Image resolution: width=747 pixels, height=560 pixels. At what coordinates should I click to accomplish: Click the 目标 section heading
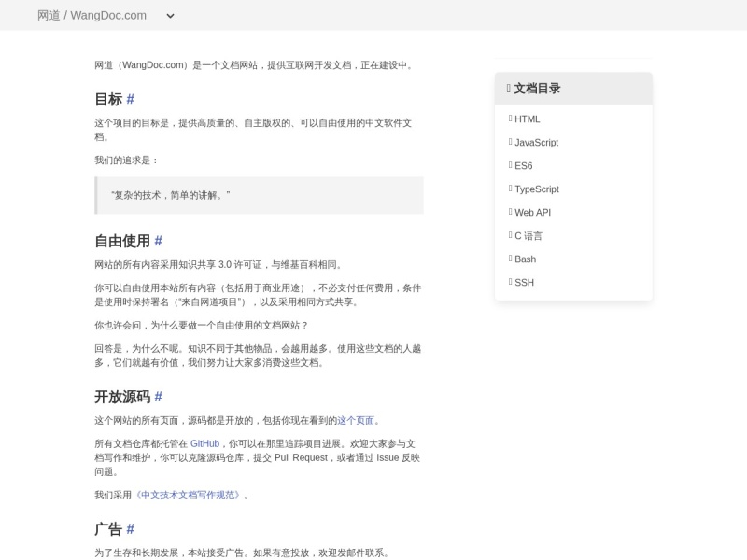(x=108, y=99)
